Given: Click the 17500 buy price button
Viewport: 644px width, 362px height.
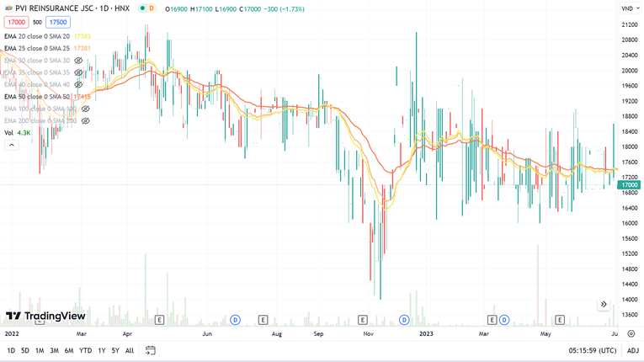Looking at the screenshot, I should coord(57,22).
